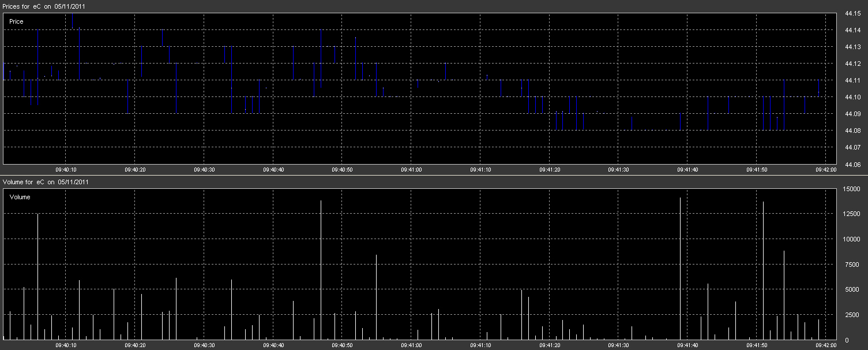Click the 44.14 price axis label
Viewport: 868px width, 350px height.
coord(852,30)
